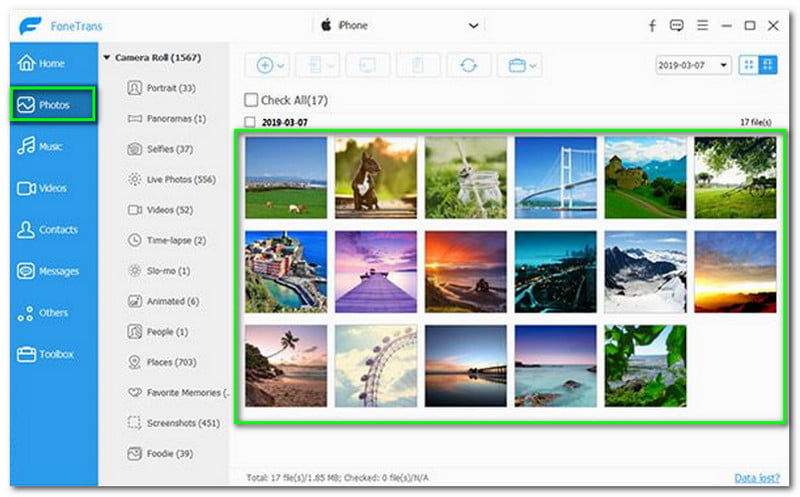Select the suspension bridge photo thumbnail

point(555,177)
